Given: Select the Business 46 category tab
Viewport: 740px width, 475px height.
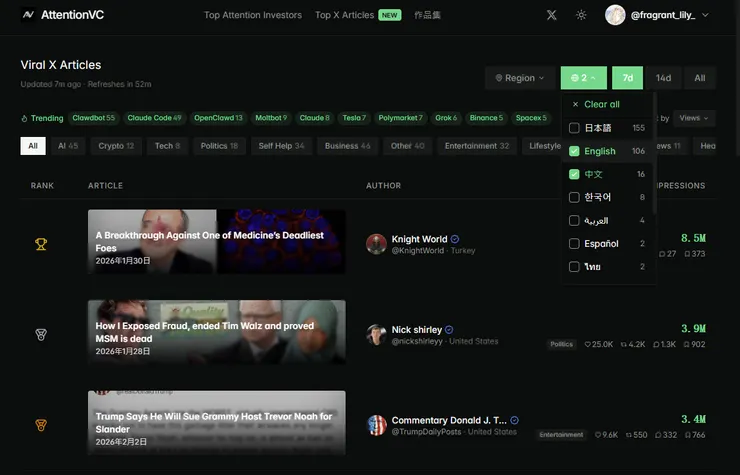Looking at the screenshot, I should coord(347,146).
